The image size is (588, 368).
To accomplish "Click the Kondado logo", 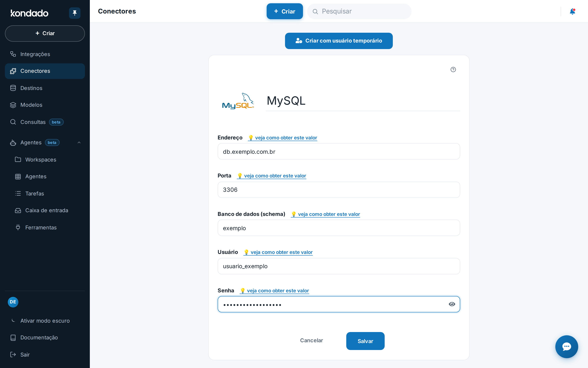I will coord(29,13).
